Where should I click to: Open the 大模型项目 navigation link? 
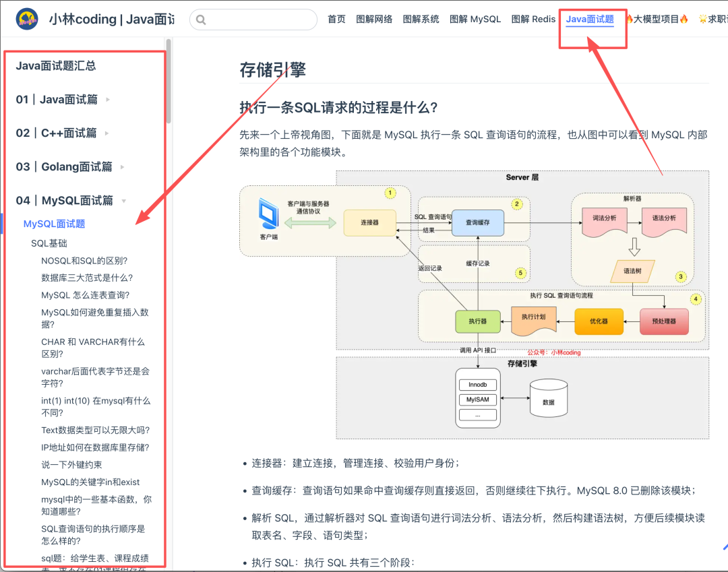pos(657,20)
